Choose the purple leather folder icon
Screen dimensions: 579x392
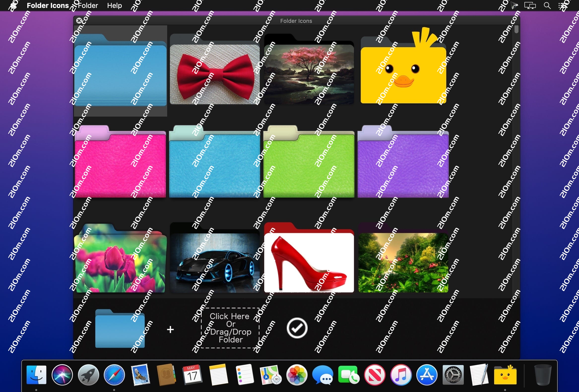click(403, 162)
